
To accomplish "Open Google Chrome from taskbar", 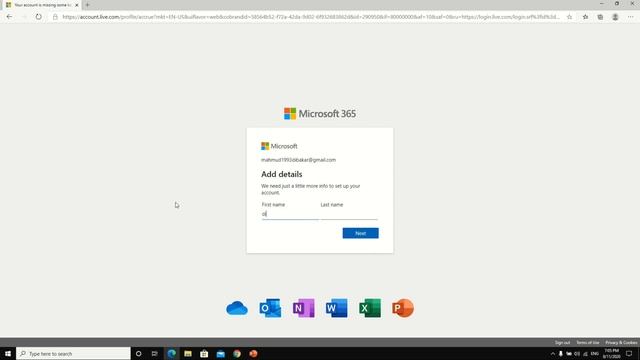I will tap(237, 353).
